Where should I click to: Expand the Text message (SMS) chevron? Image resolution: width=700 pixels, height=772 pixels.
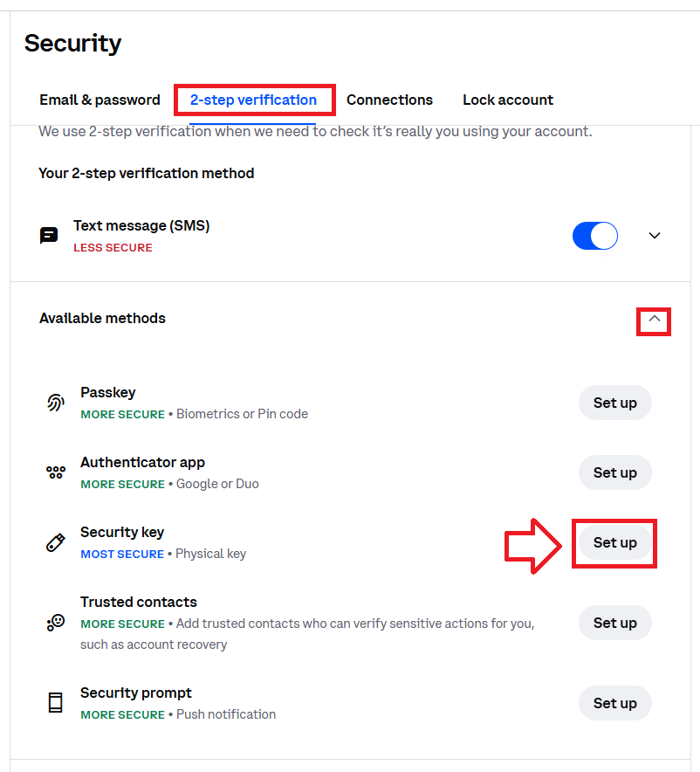point(655,236)
